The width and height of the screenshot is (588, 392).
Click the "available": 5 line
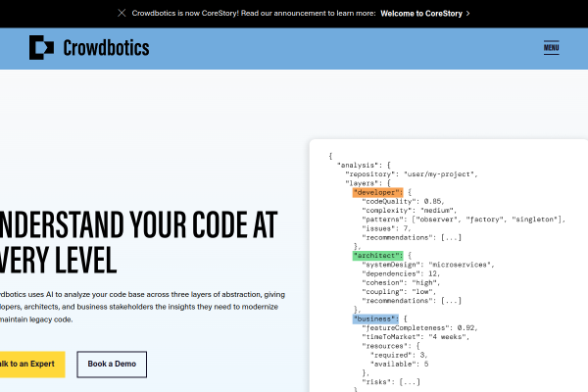[x=399, y=364]
